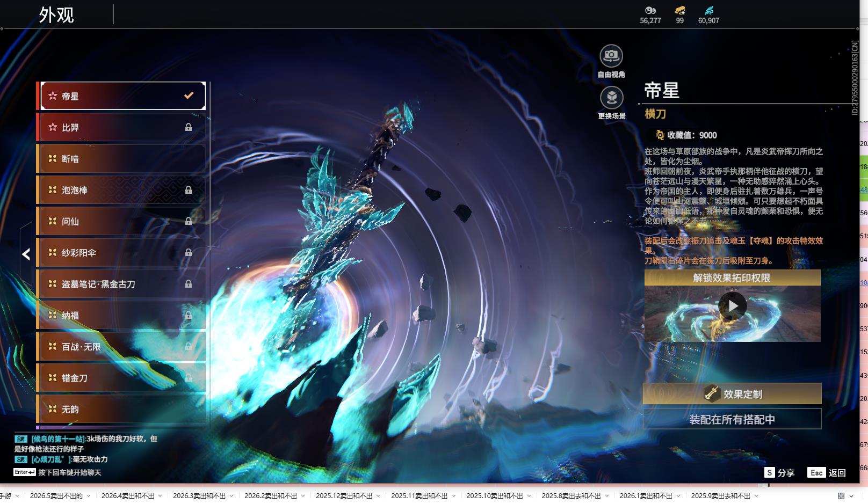Image resolution: width=868 pixels, height=504 pixels.
Task: Open the dropdown arrow on 手游 tab
Action: (x=17, y=496)
